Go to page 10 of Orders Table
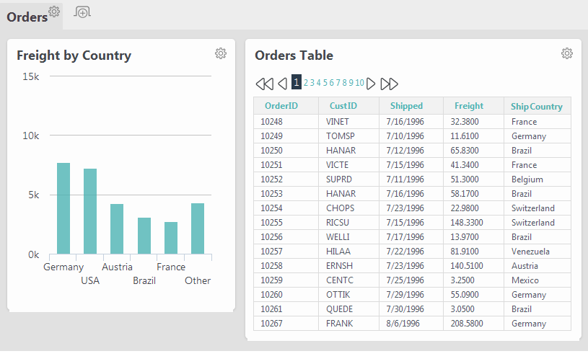This screenshot has width=588, height=364. coord(359,83)
